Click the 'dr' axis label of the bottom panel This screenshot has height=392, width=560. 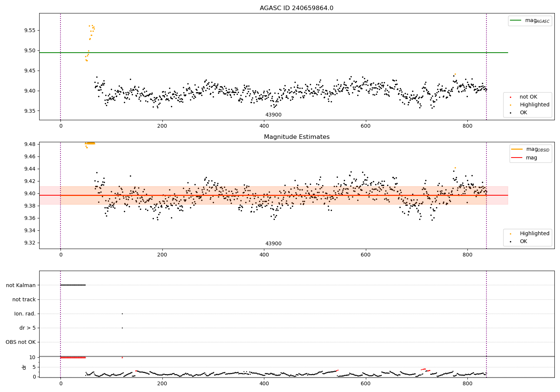pyautogui.click(x=24, y=367)
